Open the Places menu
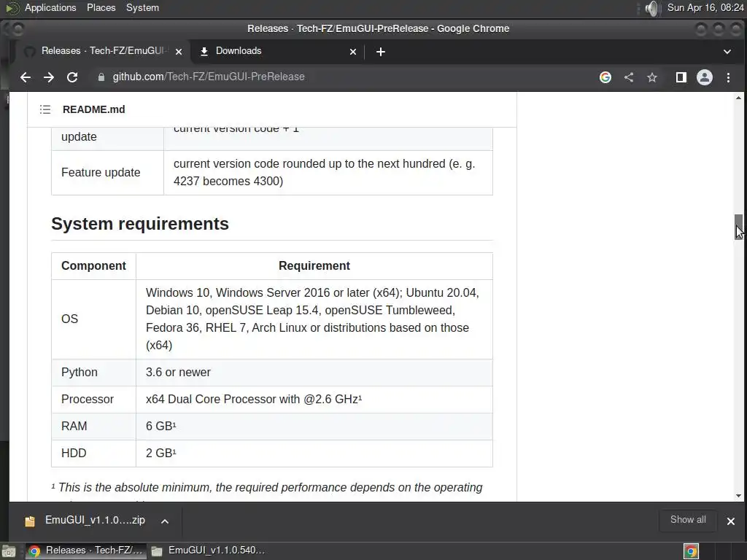The height and width of the screenshot is (560, 747). point(101,7)
